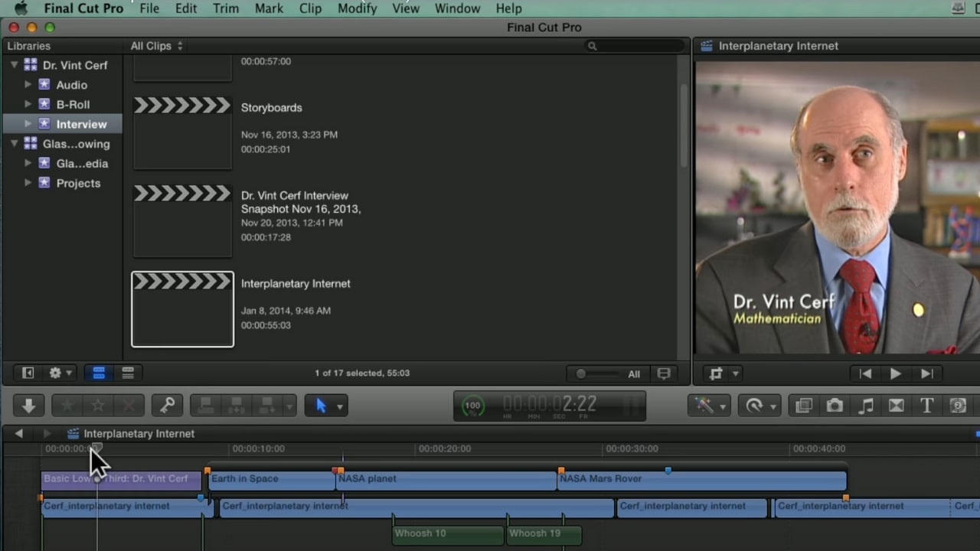Expand the Gla...edia event
This screenshot has height=551, width=980.
[x=28, y=163]
